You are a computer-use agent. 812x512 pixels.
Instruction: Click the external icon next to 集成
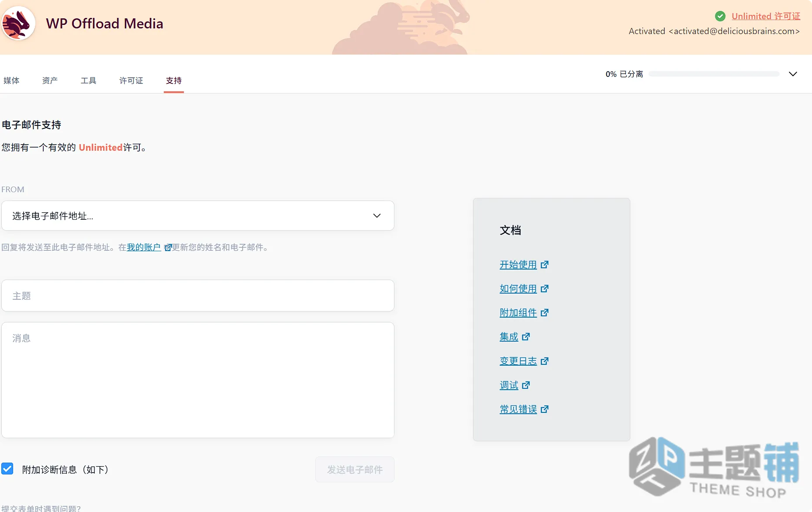(x=526, y=336)
